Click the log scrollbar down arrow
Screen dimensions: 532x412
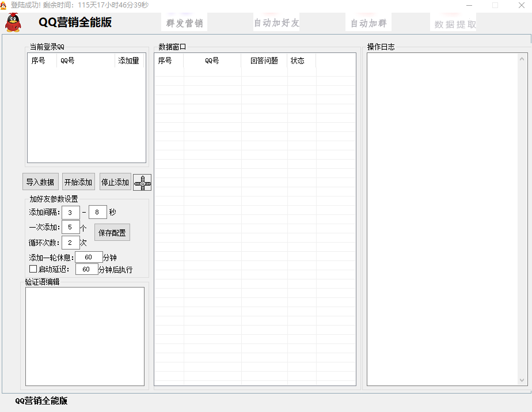[x=522, y=380]
